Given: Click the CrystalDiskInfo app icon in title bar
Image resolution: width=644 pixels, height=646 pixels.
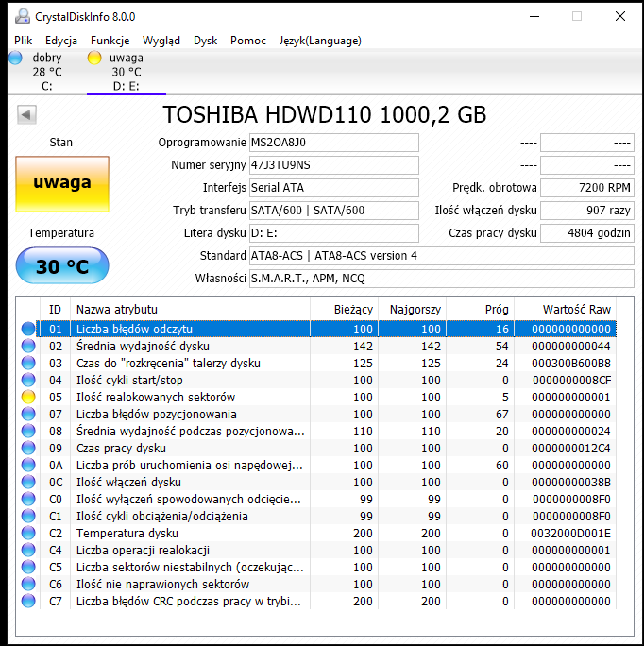Looking at the screenshot, I should (x=23, y=16).
